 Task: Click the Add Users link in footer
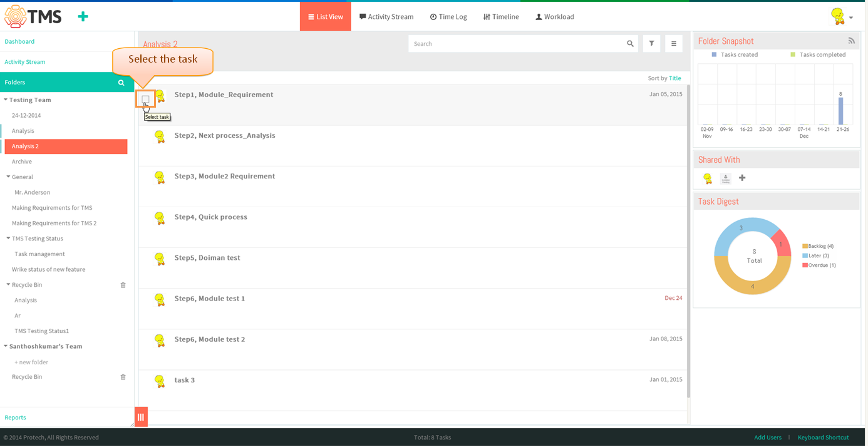[x=768, y=438]
